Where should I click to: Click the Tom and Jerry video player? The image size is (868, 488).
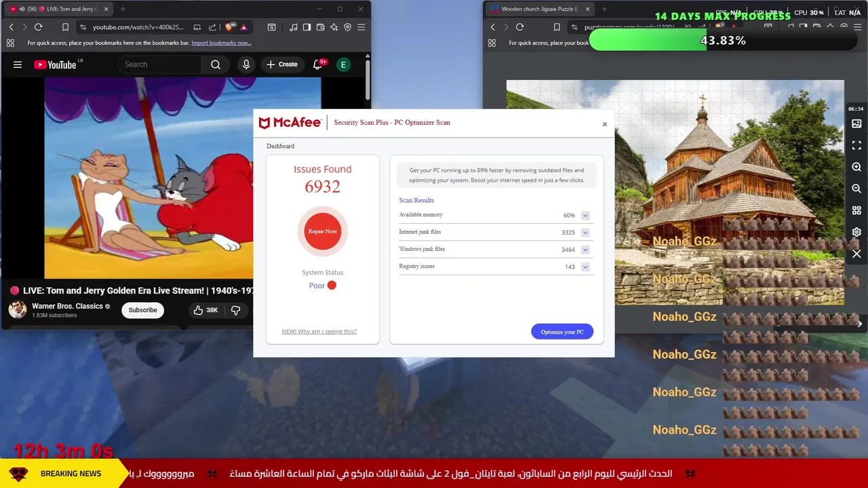(x=149, y=178)
